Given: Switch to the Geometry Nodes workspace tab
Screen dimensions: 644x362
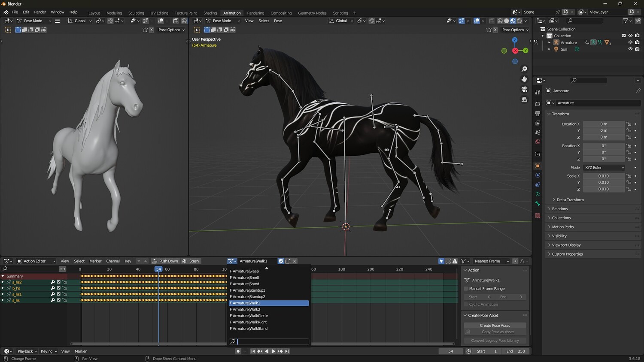Looking at the screenshot, I should point(312,13).
